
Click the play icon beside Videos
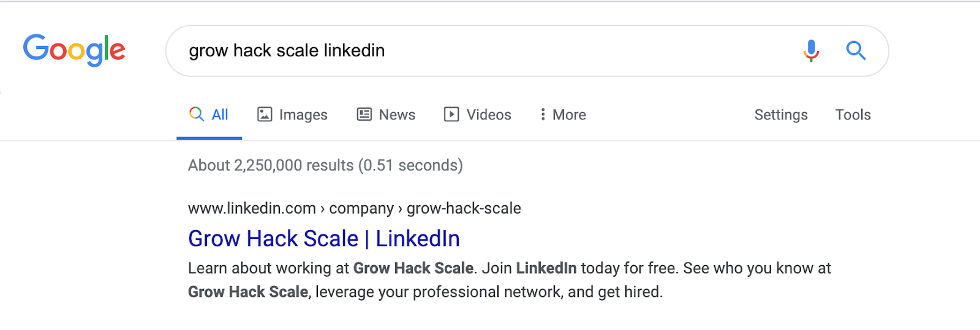tap(451, 114)
